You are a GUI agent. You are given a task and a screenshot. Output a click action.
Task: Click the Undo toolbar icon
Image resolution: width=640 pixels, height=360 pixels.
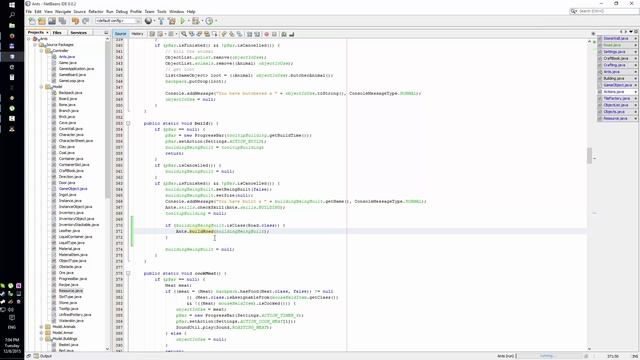click(x=75, y=21)
